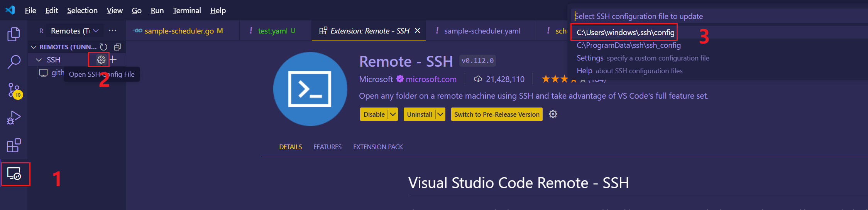Click the VS Code logo icon
868x210 pixels.
[x=10, y=10]
